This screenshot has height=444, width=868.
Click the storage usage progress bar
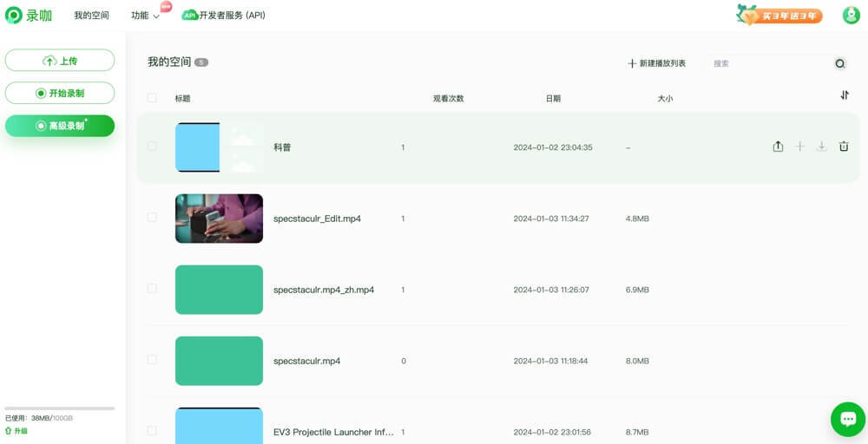(x=60, y=408)
